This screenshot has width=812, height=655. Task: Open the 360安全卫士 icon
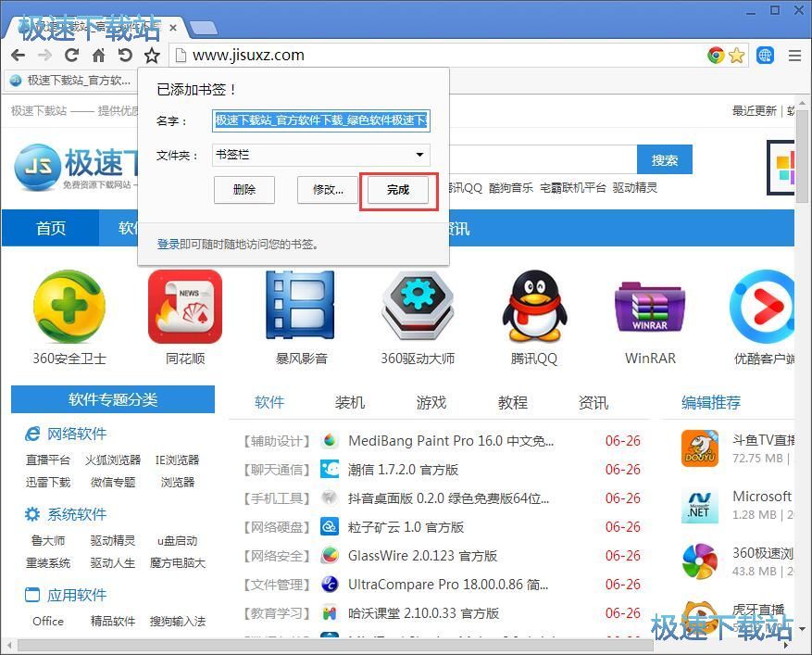click(x=69, y=307)
